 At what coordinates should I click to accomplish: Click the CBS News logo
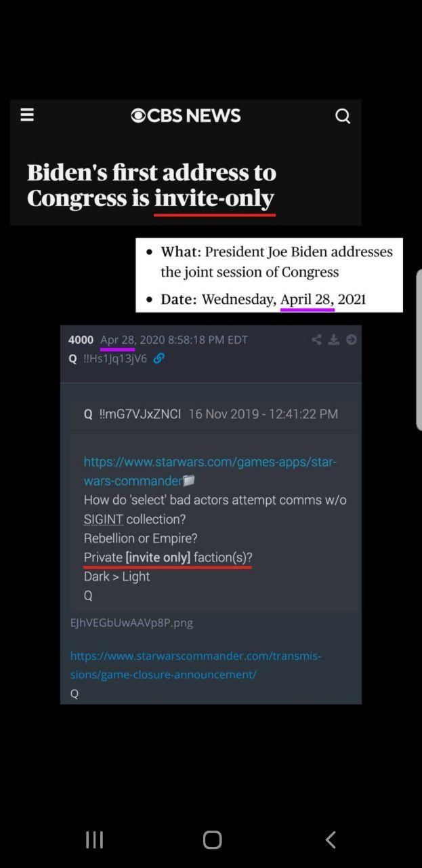point(186,116)
